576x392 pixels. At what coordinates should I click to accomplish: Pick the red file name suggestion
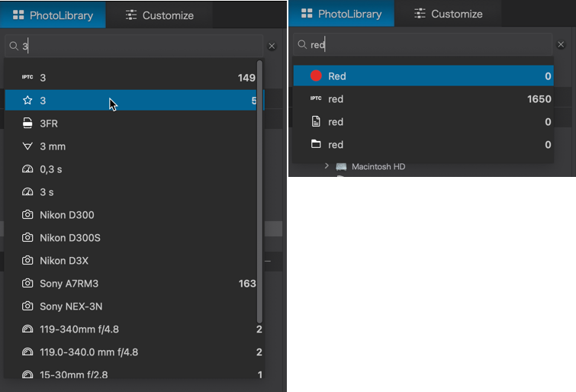tap(423, 121)
